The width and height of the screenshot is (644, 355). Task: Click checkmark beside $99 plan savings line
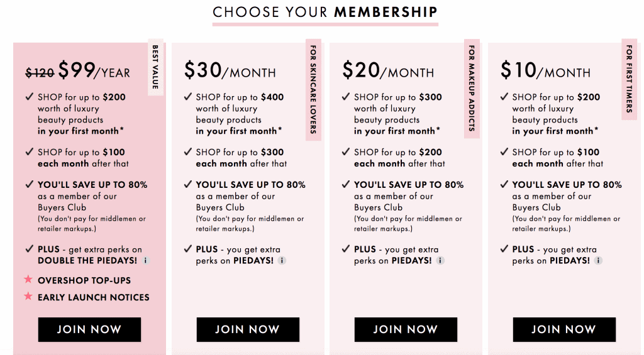(29, 184)
